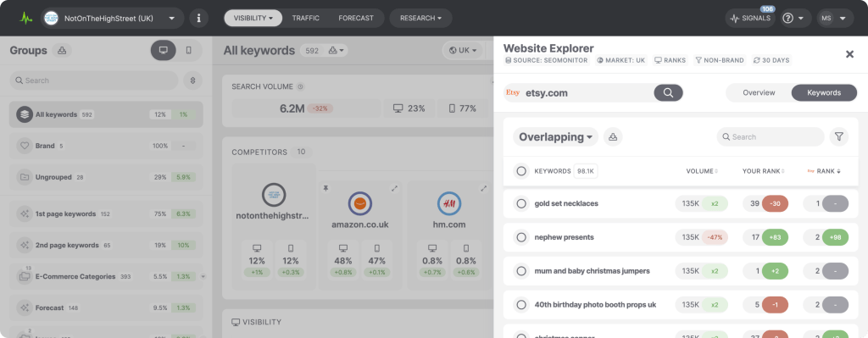
Task: Select the 'nephew presents' keyword radio
Action: click(521, 237)
